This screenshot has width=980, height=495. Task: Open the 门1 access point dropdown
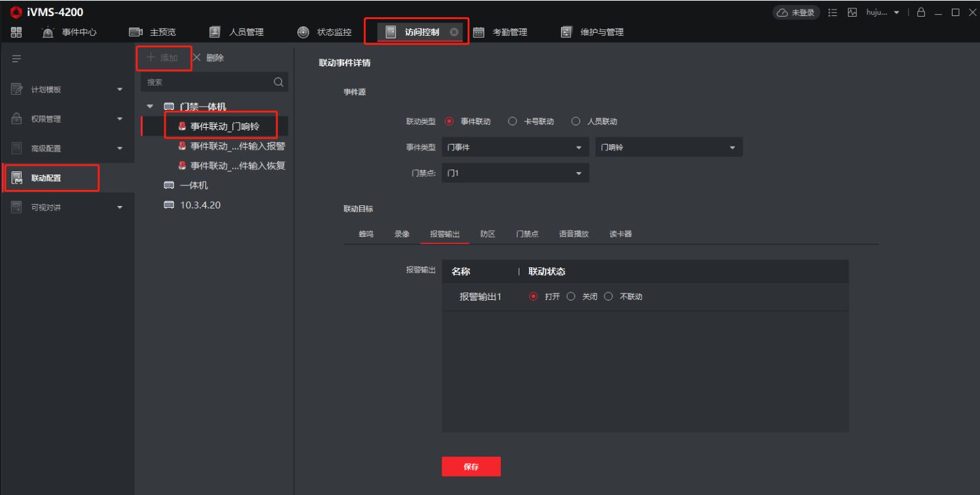[515, 174]
